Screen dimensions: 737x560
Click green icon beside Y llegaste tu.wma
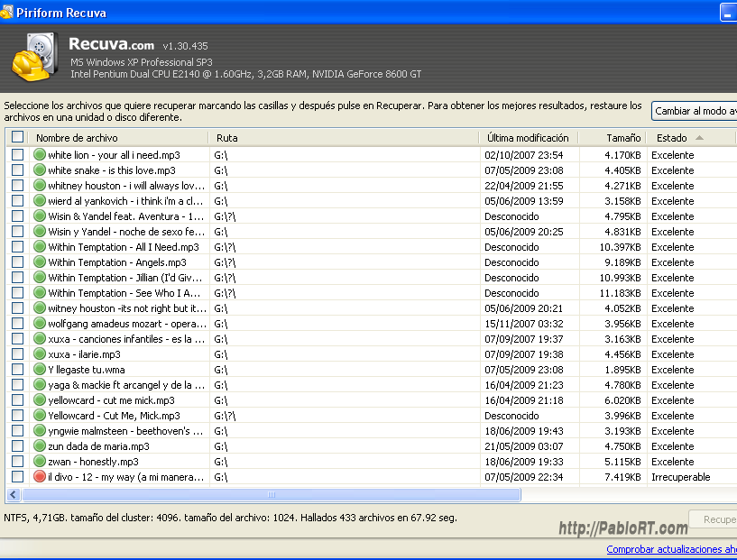click(x=40, y=370)
